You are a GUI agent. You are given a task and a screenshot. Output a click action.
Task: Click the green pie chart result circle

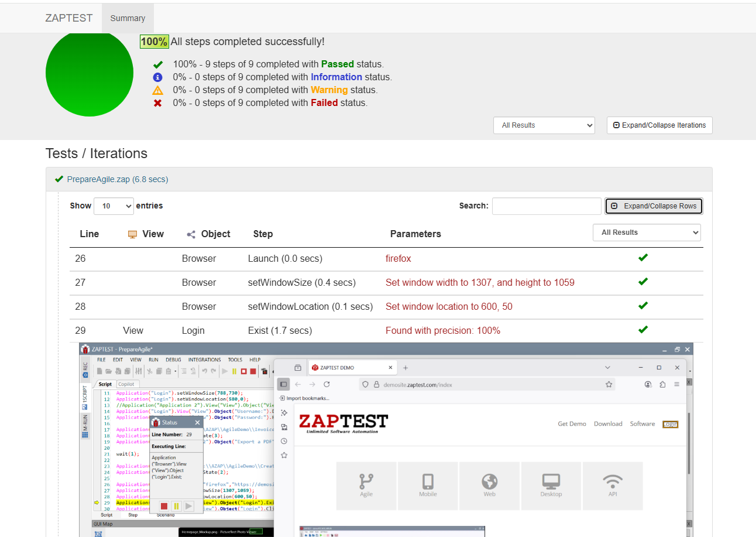coord(90,73)
